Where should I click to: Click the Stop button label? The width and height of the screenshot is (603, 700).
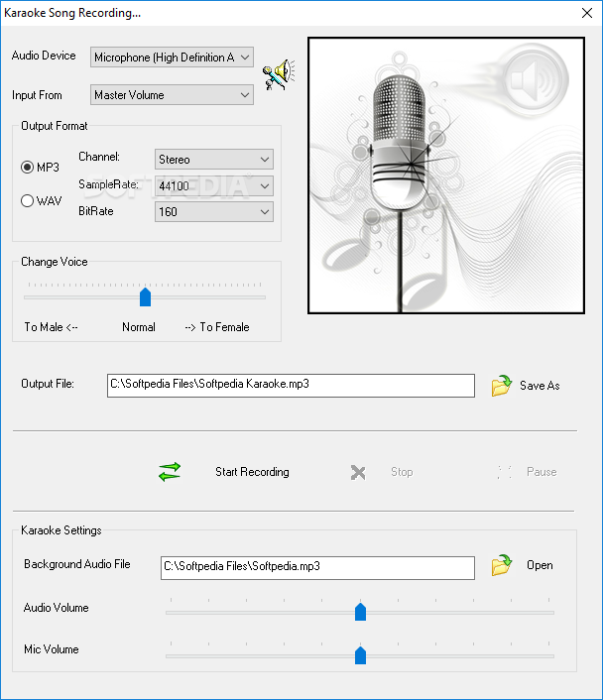402,472
